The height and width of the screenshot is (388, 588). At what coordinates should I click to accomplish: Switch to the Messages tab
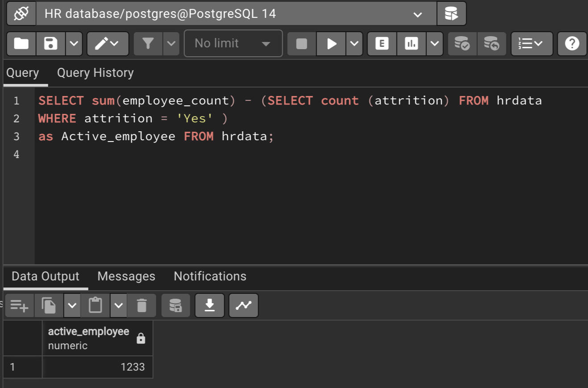tap(126, 276)
